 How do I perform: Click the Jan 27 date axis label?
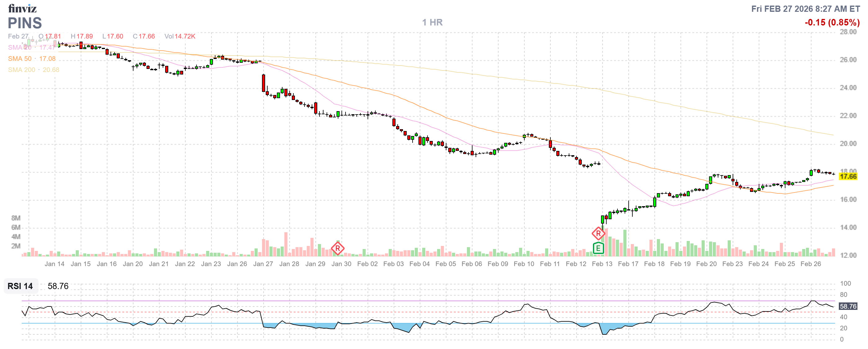263,264
